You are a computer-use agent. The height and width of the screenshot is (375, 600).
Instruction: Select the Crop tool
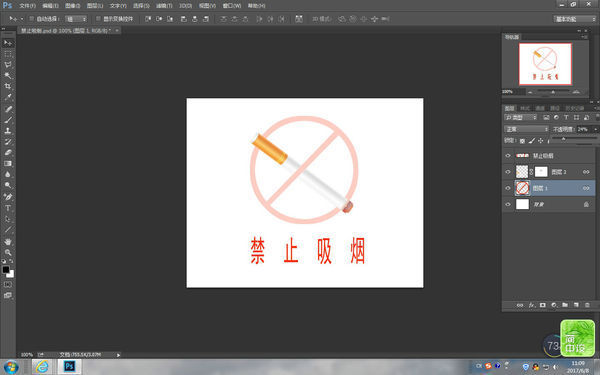[x=8, y=86]
